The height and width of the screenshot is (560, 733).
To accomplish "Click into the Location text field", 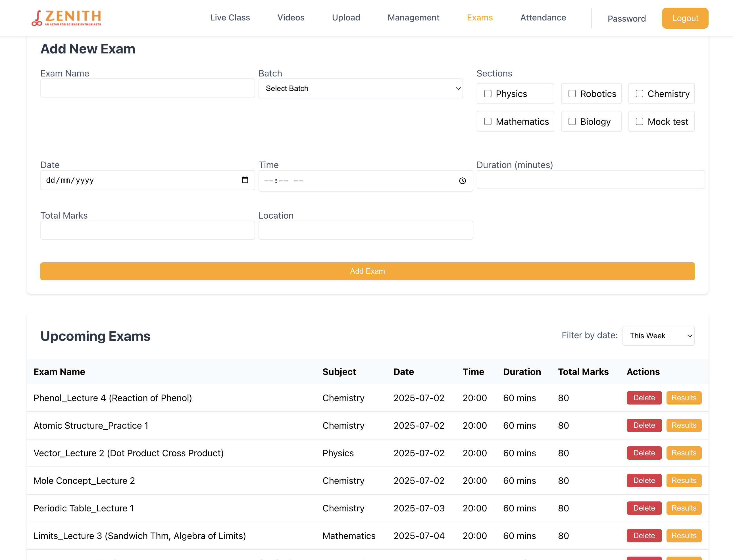I will (365, 230).
